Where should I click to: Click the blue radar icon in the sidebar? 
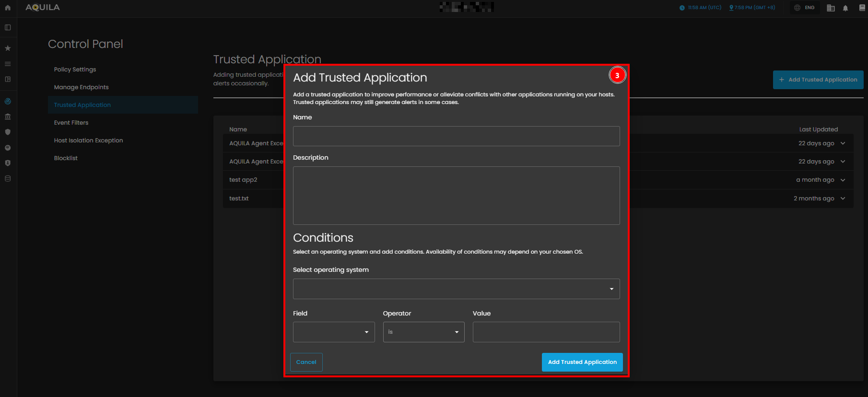pyautogui.click(x=8, y=101)
